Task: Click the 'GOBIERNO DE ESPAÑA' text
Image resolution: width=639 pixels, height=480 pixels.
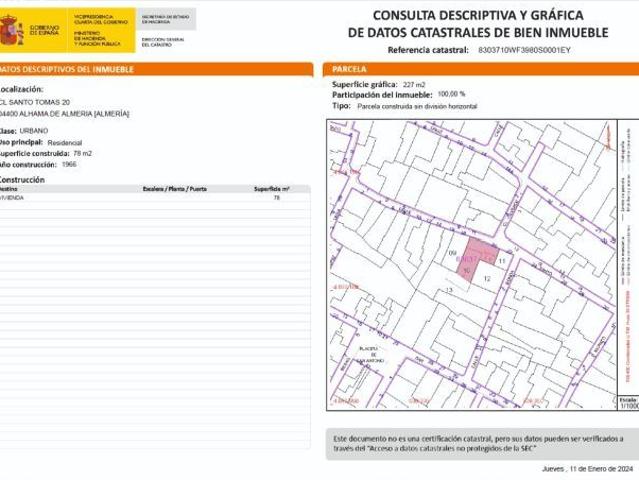Action: 44,30
